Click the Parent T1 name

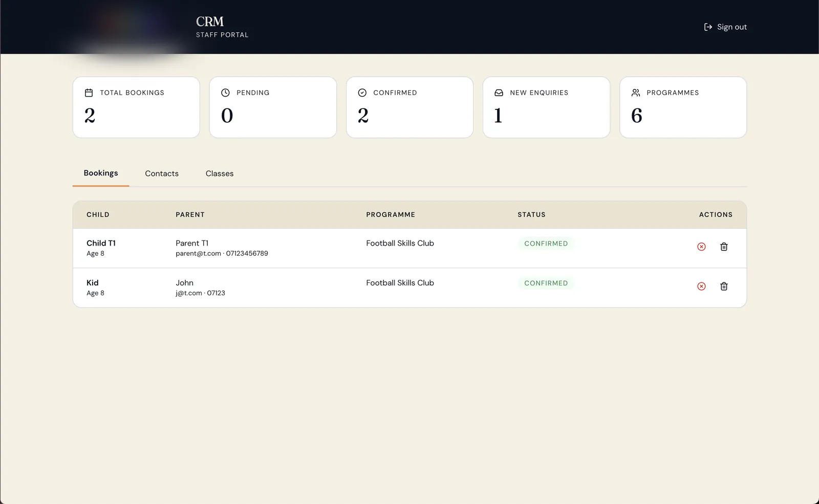(192, 243)
